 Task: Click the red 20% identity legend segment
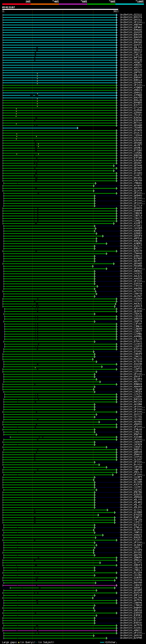point(16,4)
